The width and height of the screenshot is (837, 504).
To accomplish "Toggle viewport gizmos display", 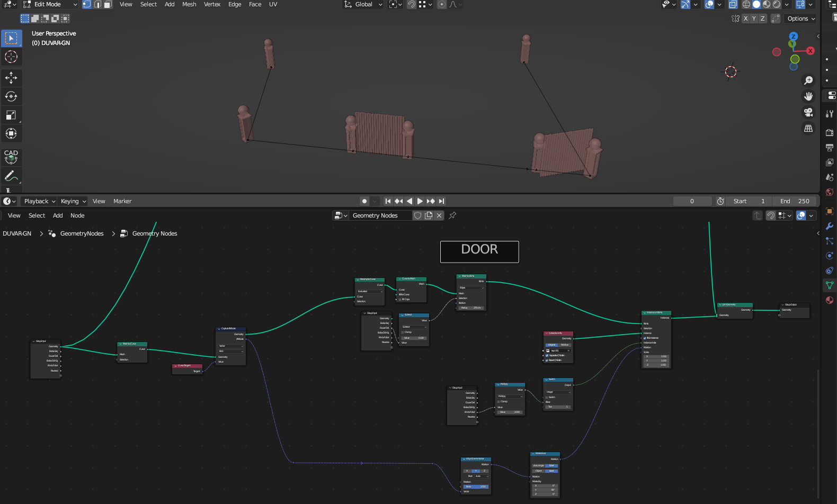I will [685, 4].
